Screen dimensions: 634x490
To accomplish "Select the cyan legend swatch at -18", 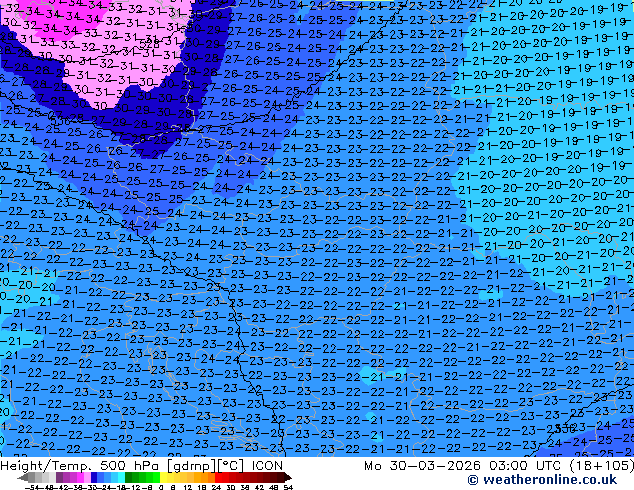I will point(121,477).
